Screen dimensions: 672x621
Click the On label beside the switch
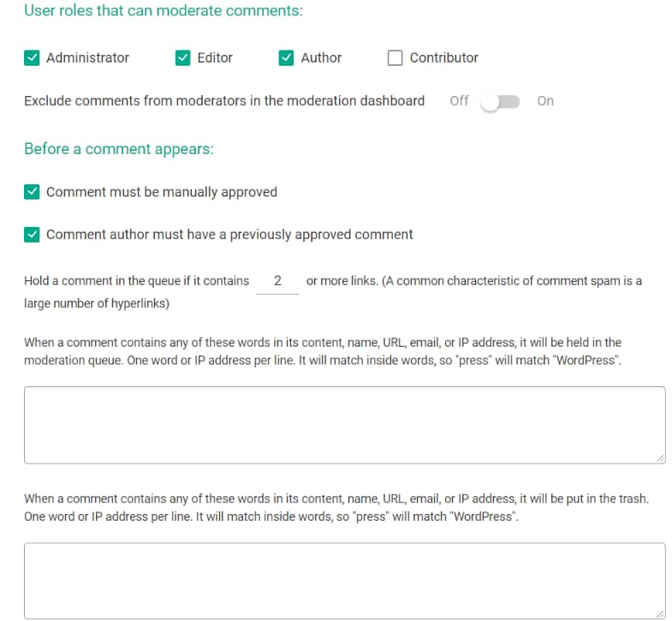coord(545,101)
